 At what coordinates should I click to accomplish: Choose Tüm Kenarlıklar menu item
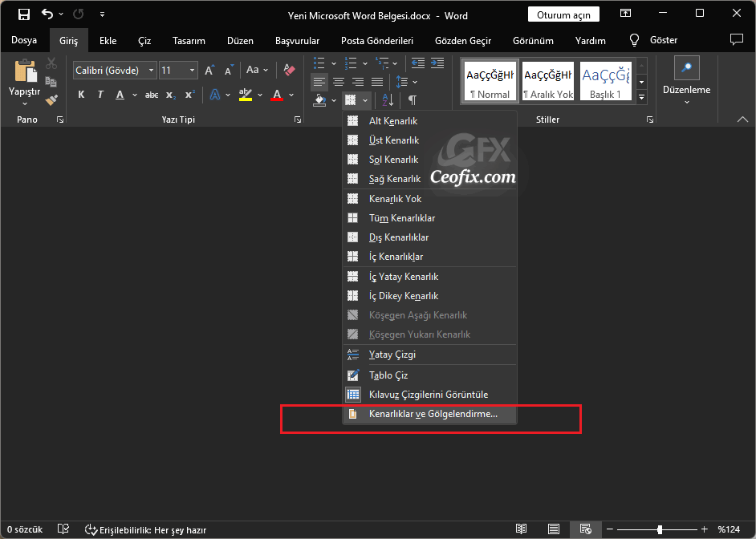(x=429, y=218)
